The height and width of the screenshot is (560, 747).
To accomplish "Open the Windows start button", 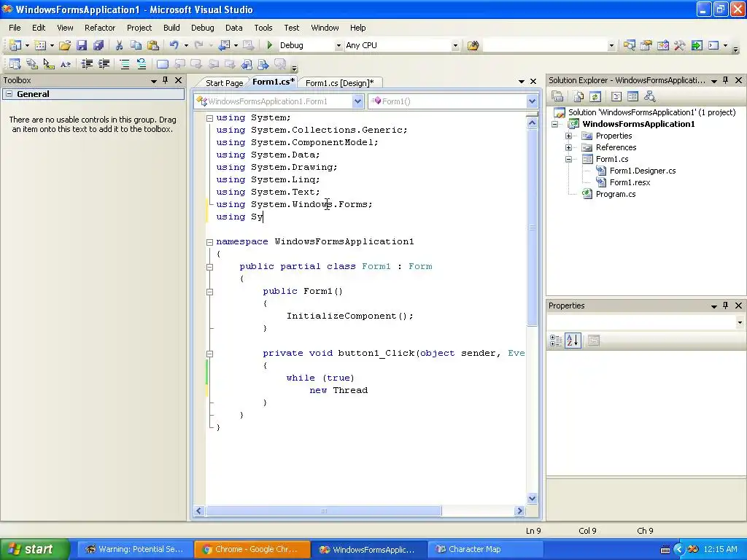I will (34, 549).
